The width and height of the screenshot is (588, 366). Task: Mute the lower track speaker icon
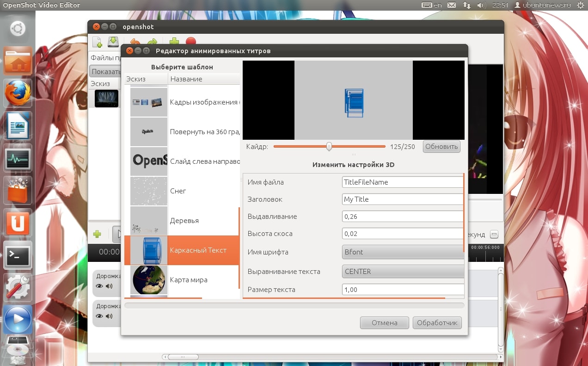(109, 316)
